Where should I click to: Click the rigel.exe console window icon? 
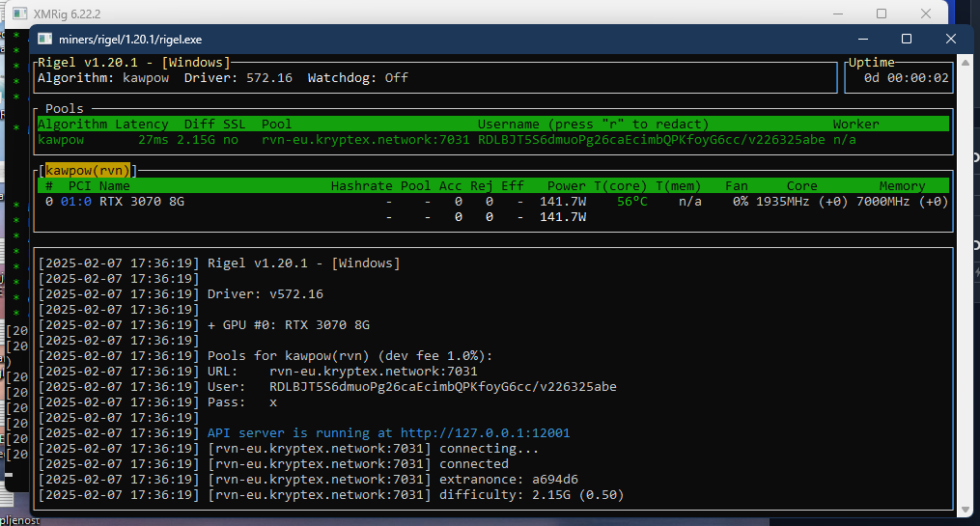coord(45,40)
